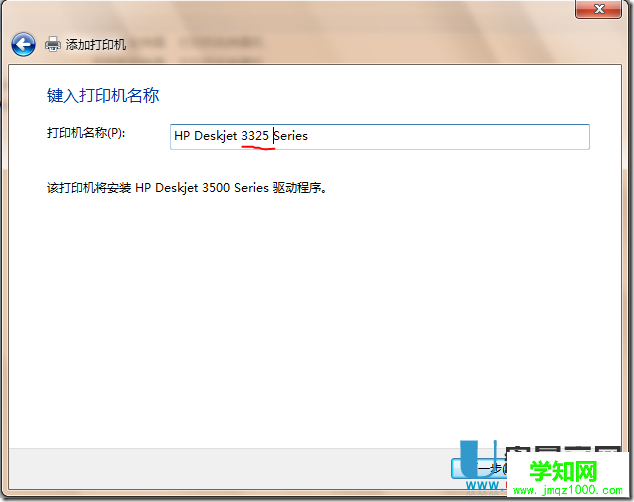Close the Add Printer wizard window
This screenshot has height=502, width=634.
click(598, 9)
